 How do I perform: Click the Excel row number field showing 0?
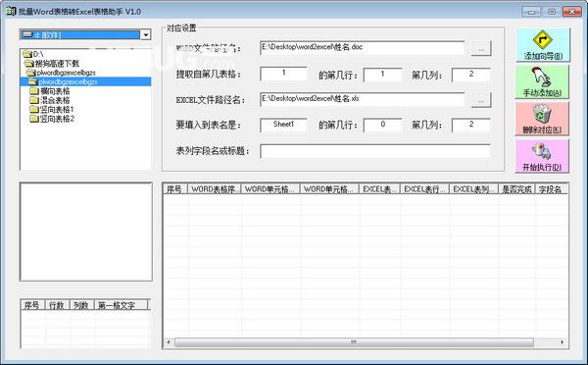(x=382, y=125)
